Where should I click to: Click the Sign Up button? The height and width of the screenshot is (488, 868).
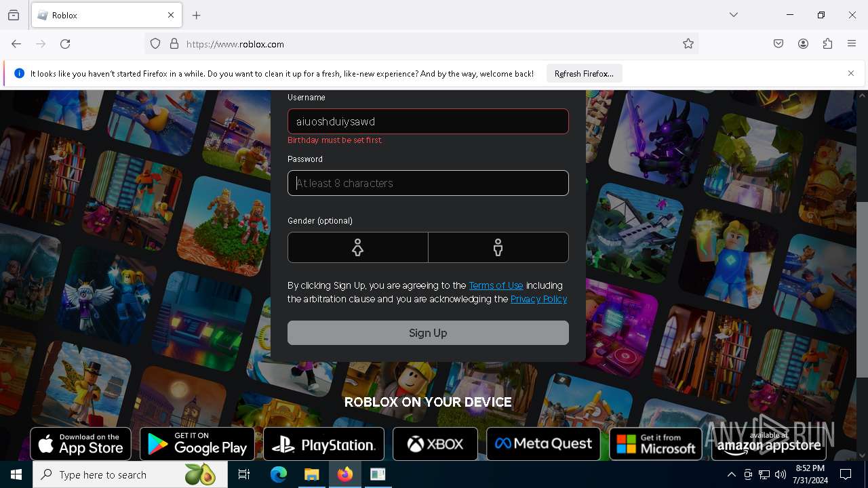pos(428,333)
